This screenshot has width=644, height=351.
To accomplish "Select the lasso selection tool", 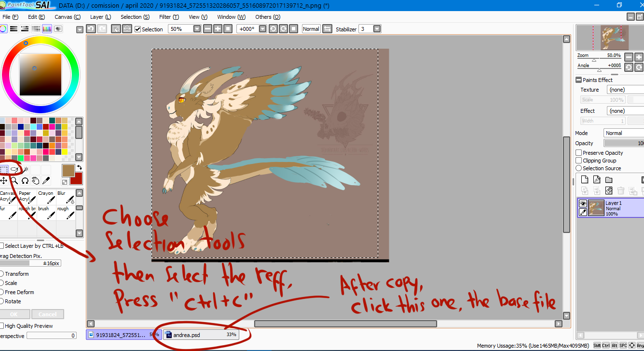I will [x=14, y=169].
